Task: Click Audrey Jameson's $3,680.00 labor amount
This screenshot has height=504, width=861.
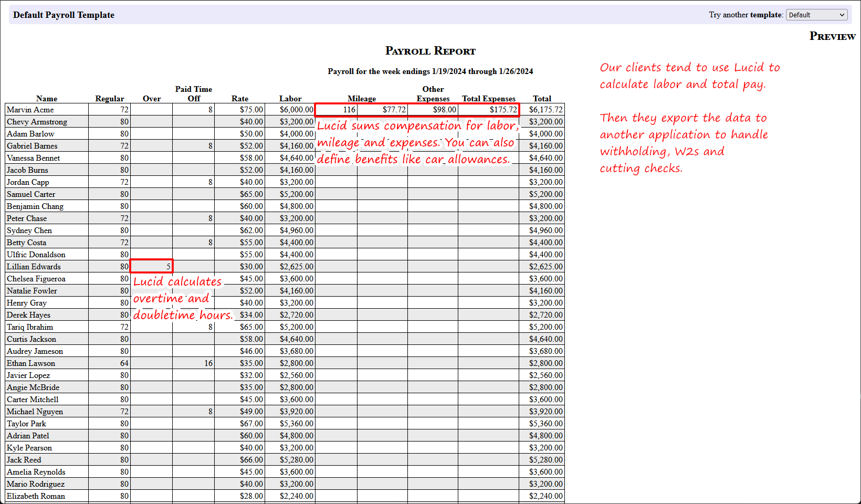Action: tap(290, 351)
